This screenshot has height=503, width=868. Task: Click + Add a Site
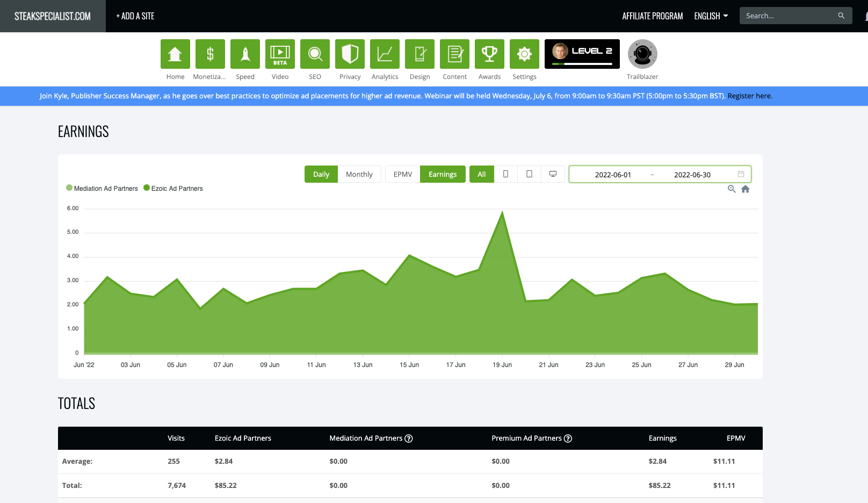[x=135, y=16]
